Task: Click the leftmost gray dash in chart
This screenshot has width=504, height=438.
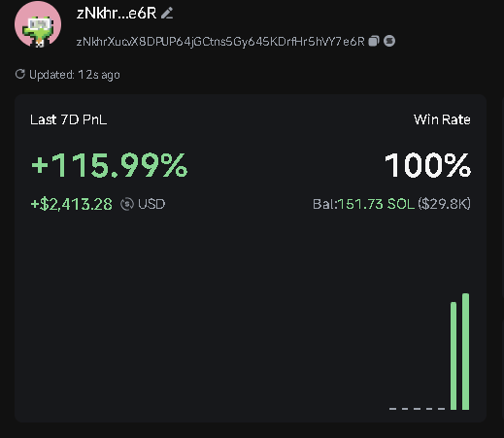Action: coord(392,409)
